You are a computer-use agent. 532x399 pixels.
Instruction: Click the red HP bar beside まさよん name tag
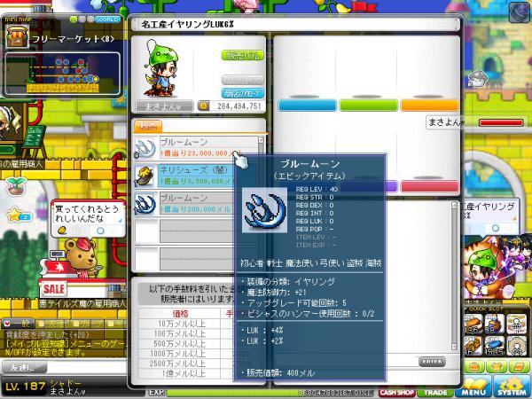(501, 122)
